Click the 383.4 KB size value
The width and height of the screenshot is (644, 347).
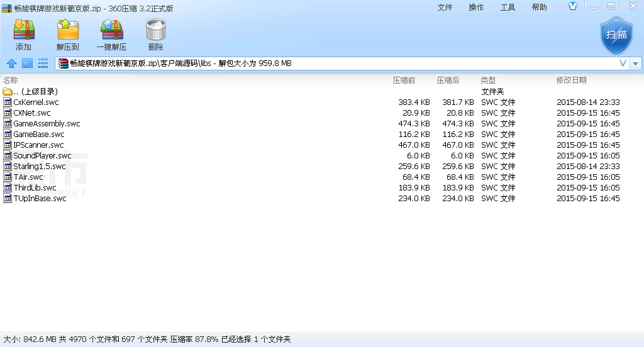414,102
